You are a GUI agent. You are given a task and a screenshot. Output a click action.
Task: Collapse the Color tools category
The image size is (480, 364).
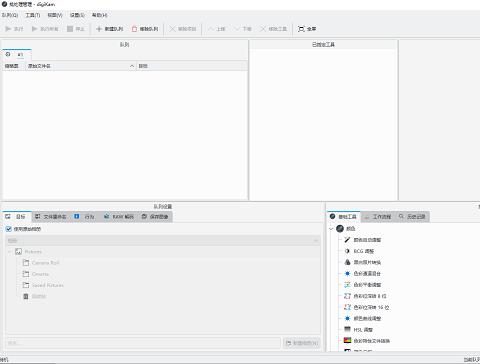[x=331, y=229]
